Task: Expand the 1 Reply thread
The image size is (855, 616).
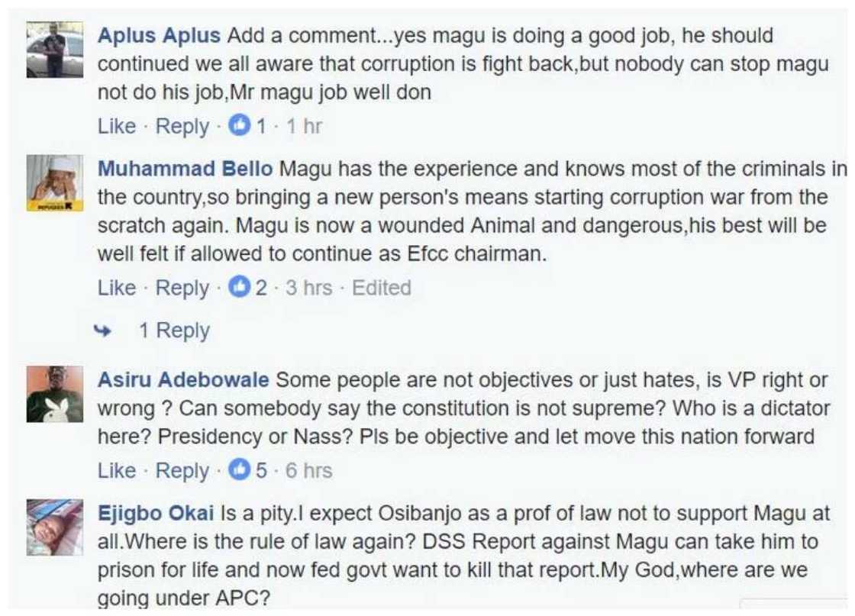Action: click(x=173, y=331)
